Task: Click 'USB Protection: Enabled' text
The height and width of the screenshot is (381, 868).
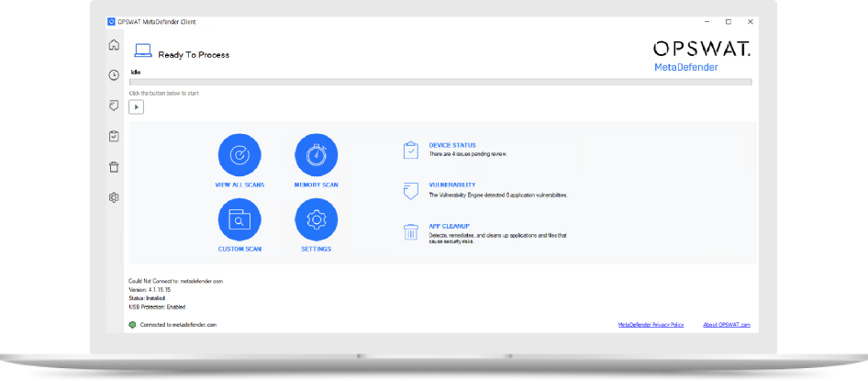Action: [x=157, y=307]
